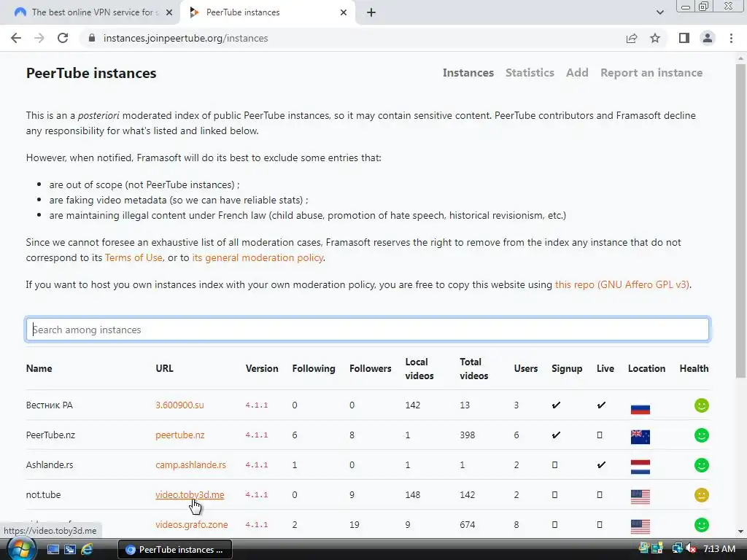Open the videos.grafo.zone instance link

(x=192, y=525)
